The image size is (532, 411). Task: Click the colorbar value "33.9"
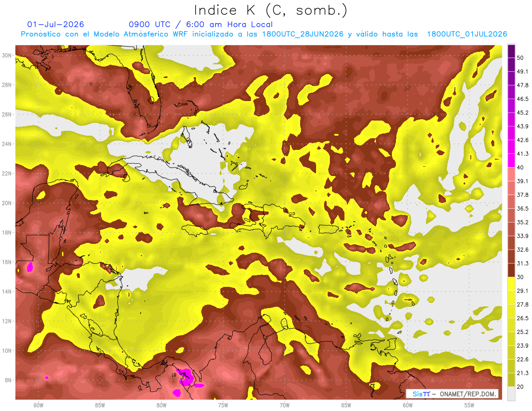coord(523,236)
